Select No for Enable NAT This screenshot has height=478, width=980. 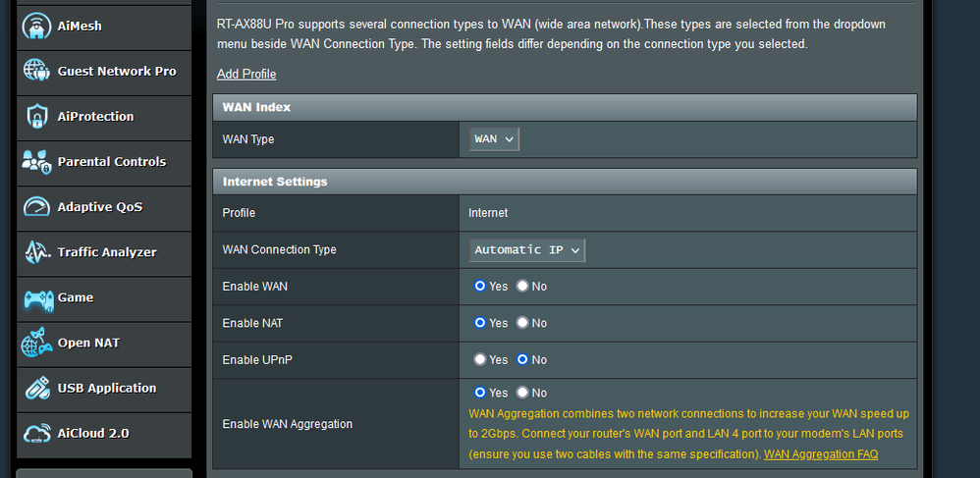522,323
